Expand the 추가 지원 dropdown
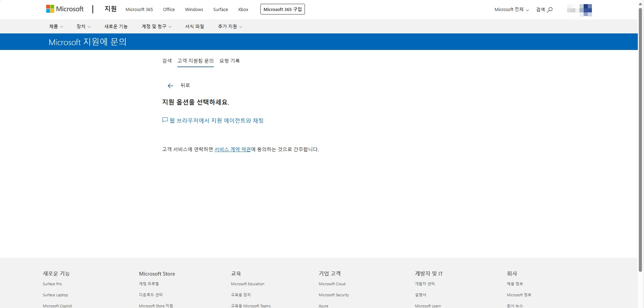644x308 pixels. (x=230, y=27)
